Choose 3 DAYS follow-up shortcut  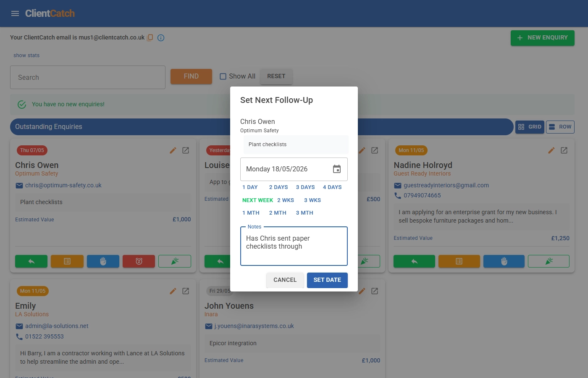305,187
